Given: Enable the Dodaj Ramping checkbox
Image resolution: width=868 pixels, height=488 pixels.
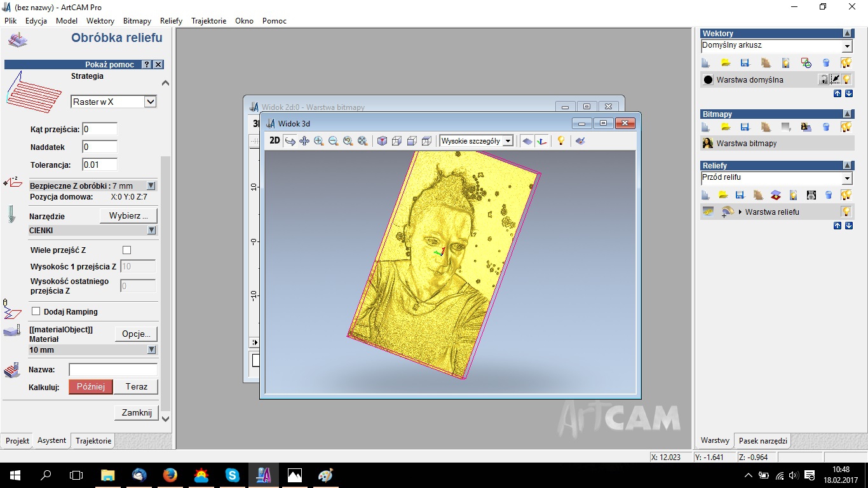Looking at the screenshot, I should (x=36, y=311).
